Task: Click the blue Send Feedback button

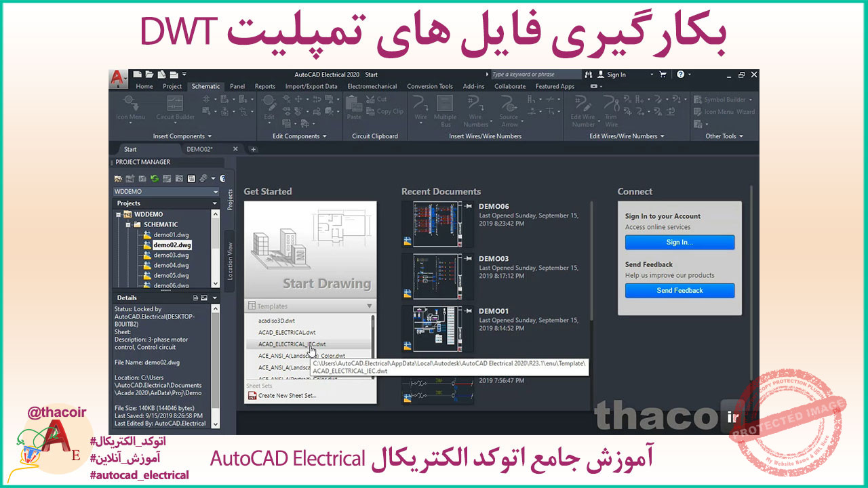Action: point(679,291)
